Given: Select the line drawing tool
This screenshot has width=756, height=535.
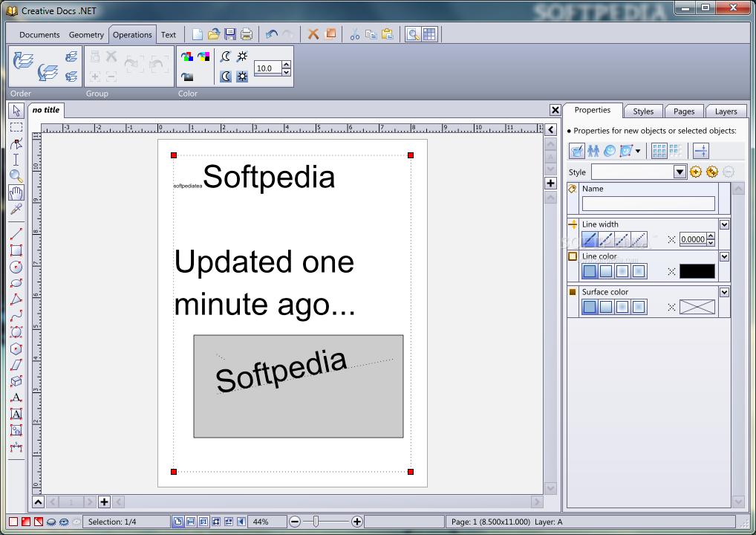Looking at the screenshot, I should tap(16, 234).
